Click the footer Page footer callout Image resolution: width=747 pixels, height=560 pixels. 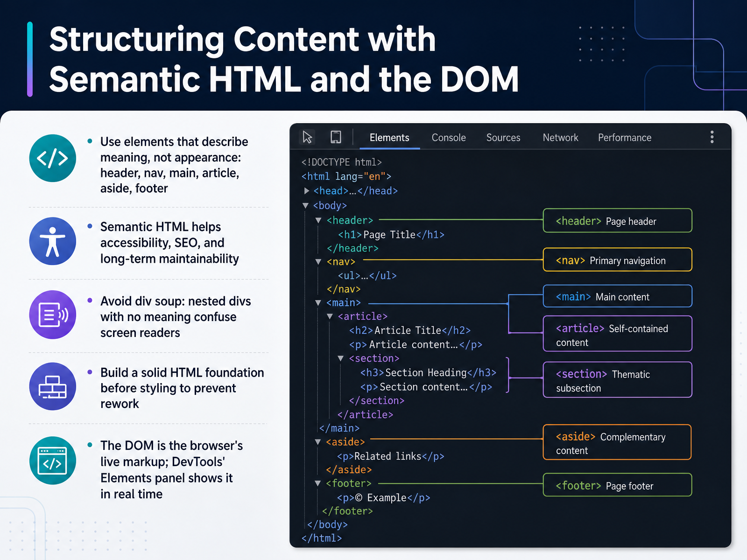617,485
